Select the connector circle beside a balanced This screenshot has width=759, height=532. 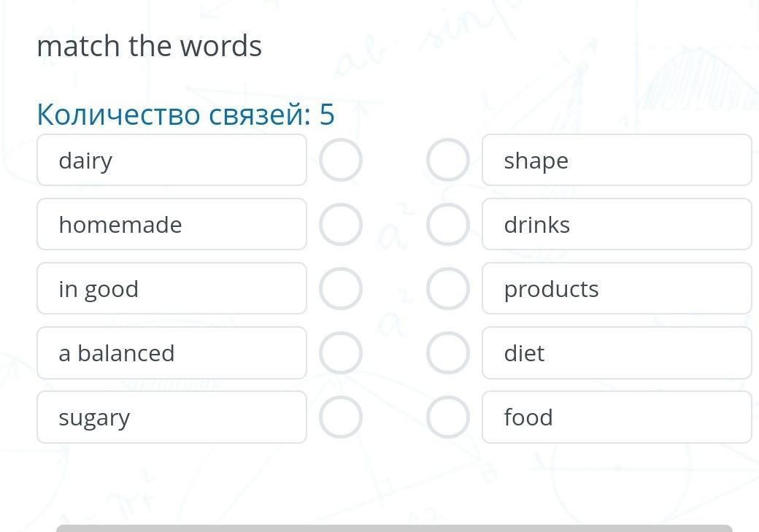tap(341, 353)
